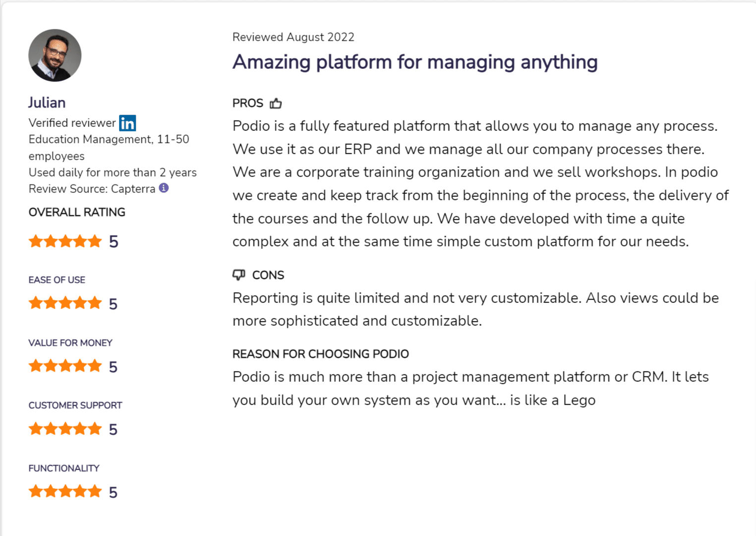Click the Ease of Use star rating
The height and width of the screenshot is (536, 756).
65,303
